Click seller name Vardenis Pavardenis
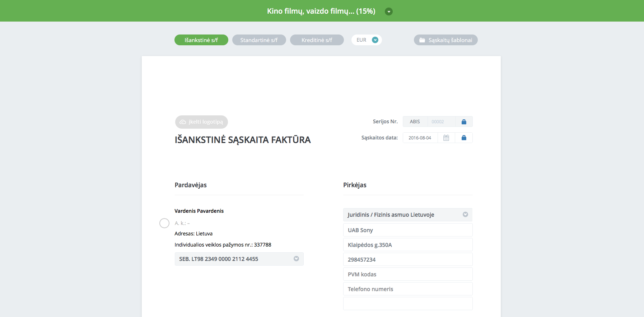This screenshot has width=644, height=317. coord(199,211)
